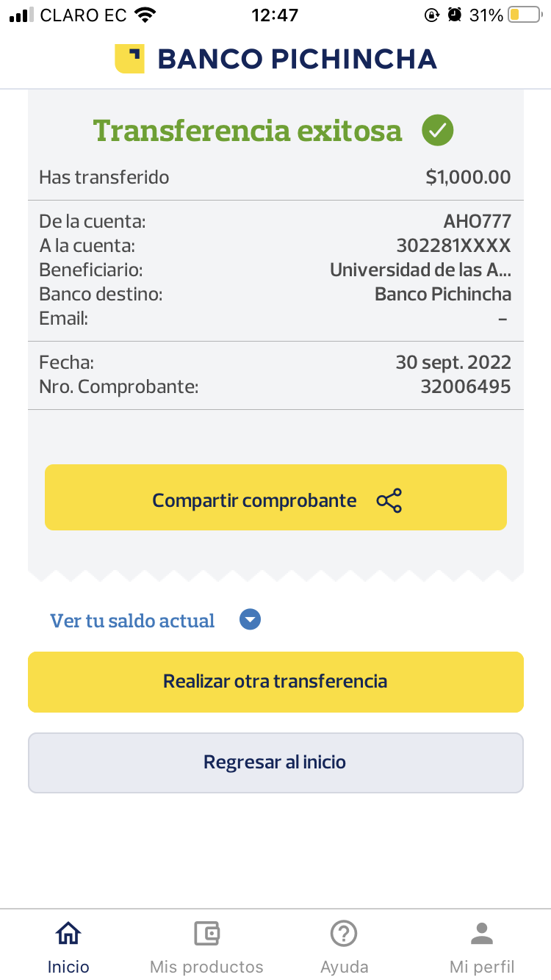Open the Ayuda tab label
This screenshot has height=980, width=551.
(x=344, y=966)
